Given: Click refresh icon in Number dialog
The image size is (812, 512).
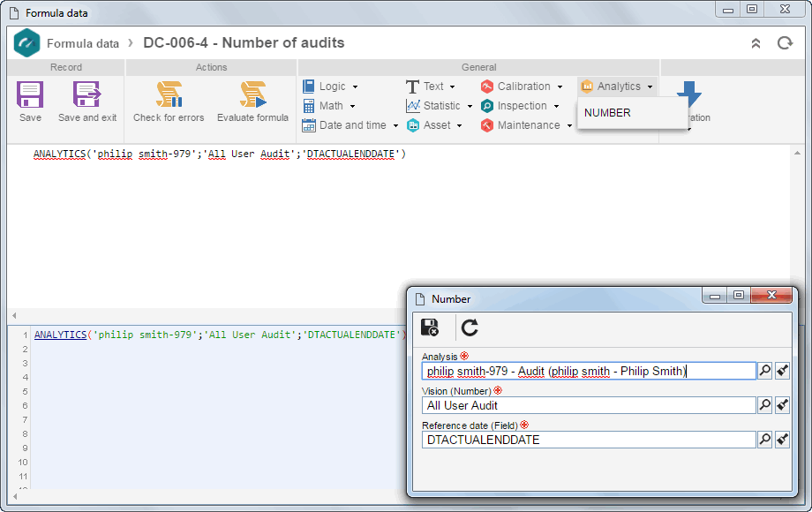Looking at the screenshot, I should tap(470, 328).
